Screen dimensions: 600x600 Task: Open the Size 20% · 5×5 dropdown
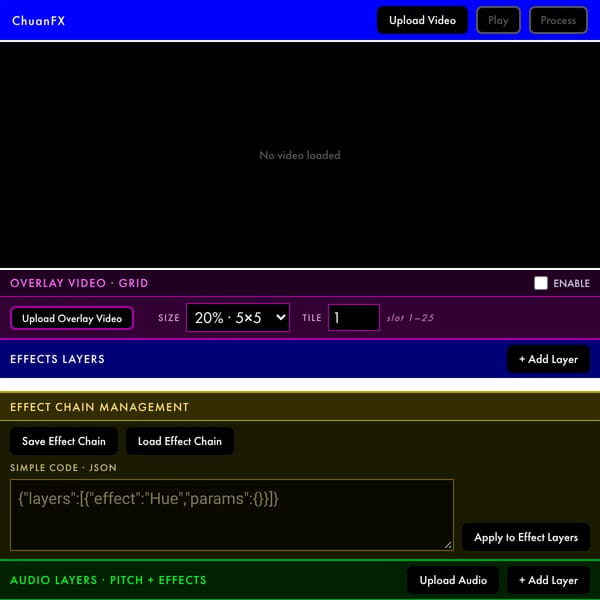(x=238, y=318)
